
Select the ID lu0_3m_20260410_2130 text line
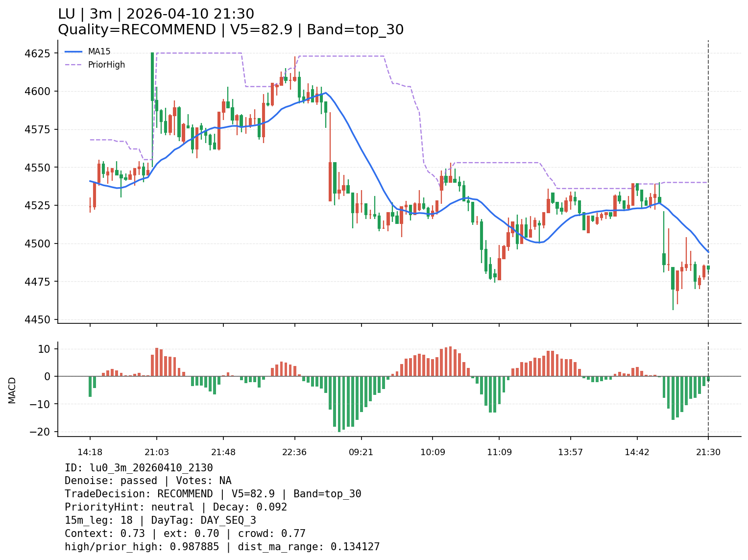pos(139,468)
